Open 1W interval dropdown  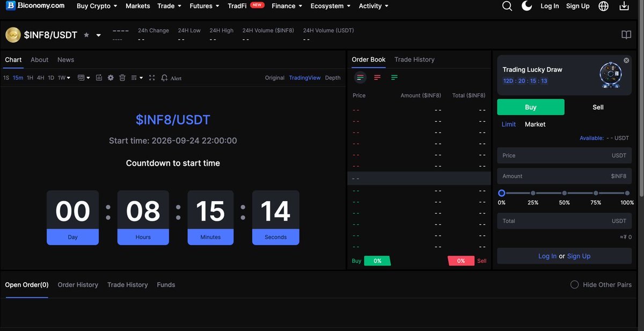point(64,78)
